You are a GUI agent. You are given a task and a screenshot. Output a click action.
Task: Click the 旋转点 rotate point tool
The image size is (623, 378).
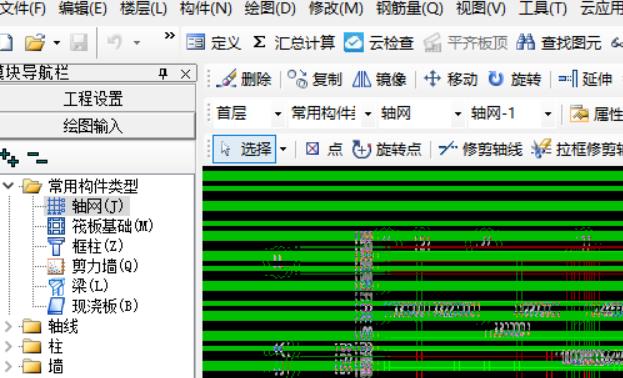[x=387, y=149]
